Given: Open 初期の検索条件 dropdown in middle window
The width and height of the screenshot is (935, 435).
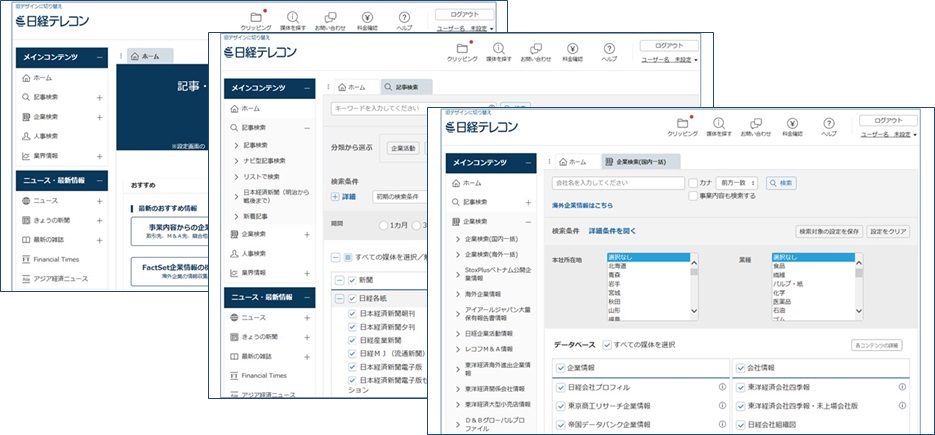Looking at the screenshot, I should tap(400, 196).
